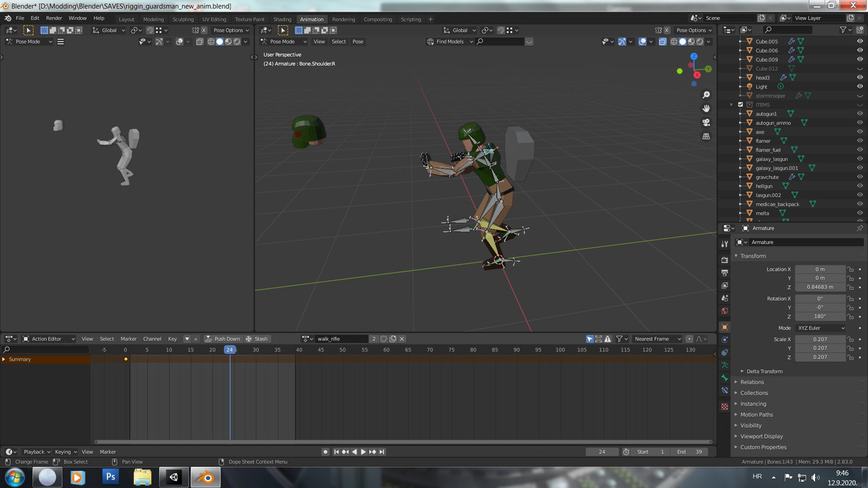Viewport: 868px width, 488px height.
Task: Click the editor type clock icon in Dope Sheet
Action: 9,339
